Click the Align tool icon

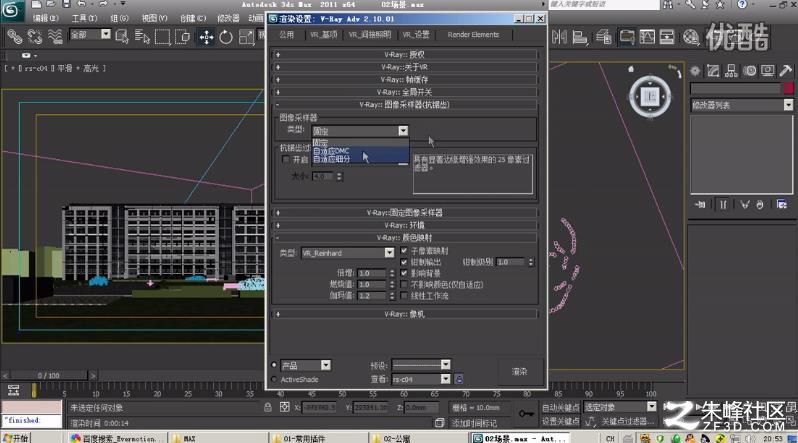(580, 37)
